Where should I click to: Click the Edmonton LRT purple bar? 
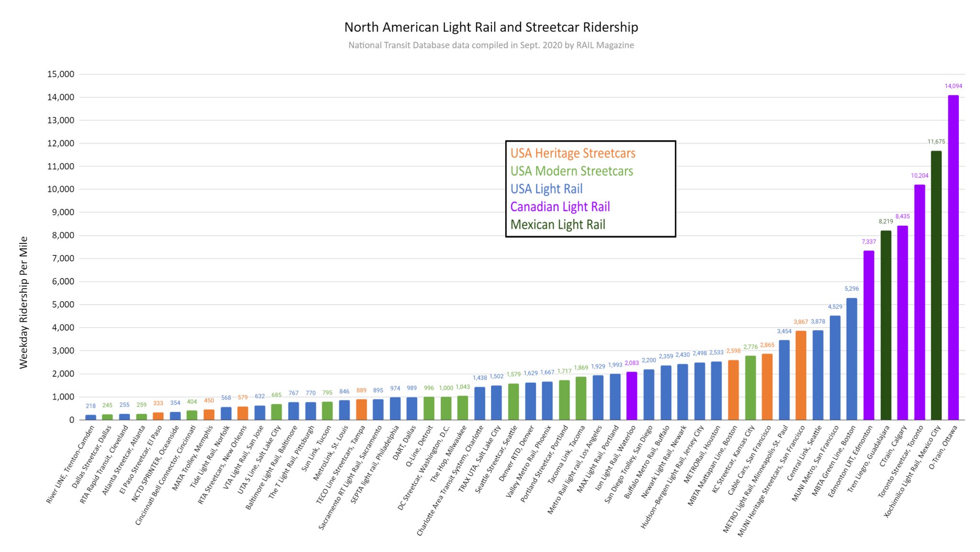pyautogui.click(x=869, y=335)
